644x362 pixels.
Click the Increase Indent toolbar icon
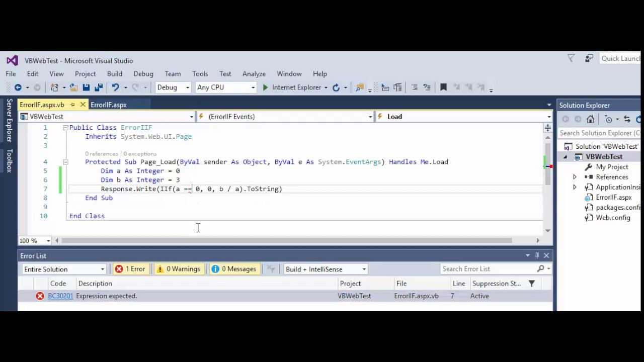click(x=397, y=87)
